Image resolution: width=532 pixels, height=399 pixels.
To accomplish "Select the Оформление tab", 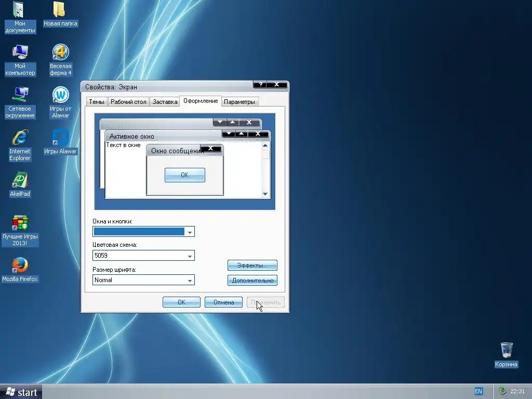I will click(201, 101).
